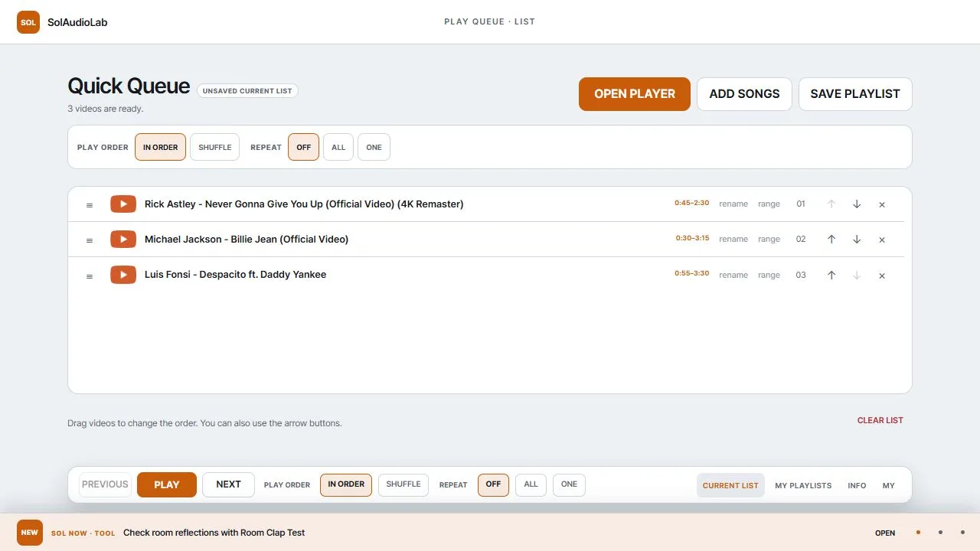Click drag handle for Billie Jean row
The width and height of the screenshot is (980, 551).
pos(90,240)
